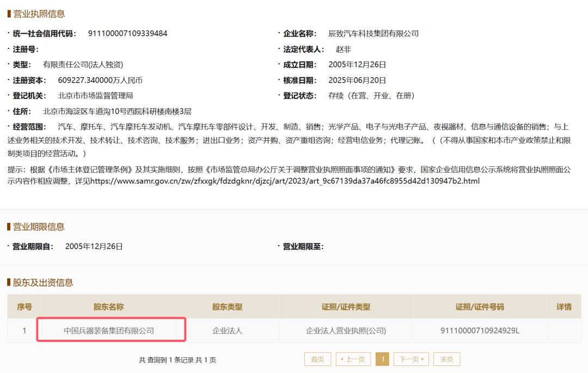Viewport: 588px width, 373px height.
Task: Click the 营业期限至 label
Action: pos(303,246)
